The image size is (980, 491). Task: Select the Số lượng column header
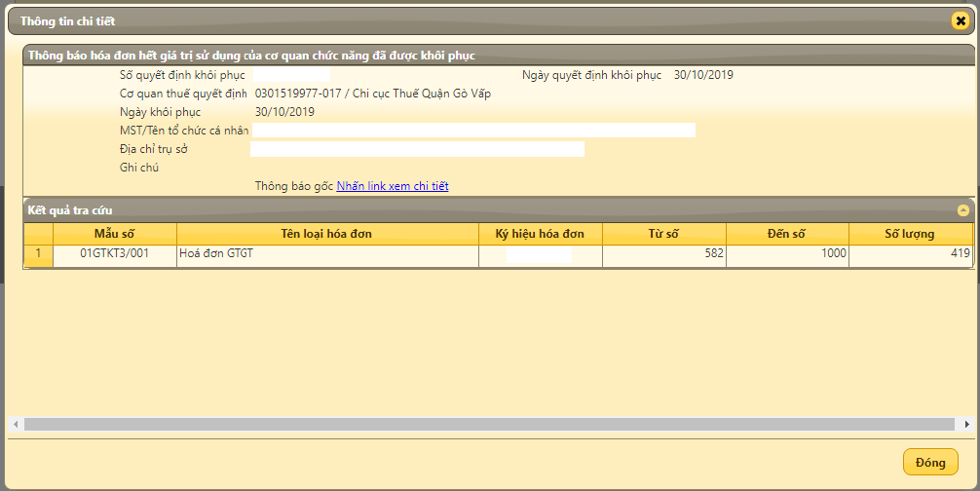tap(910, 234)
